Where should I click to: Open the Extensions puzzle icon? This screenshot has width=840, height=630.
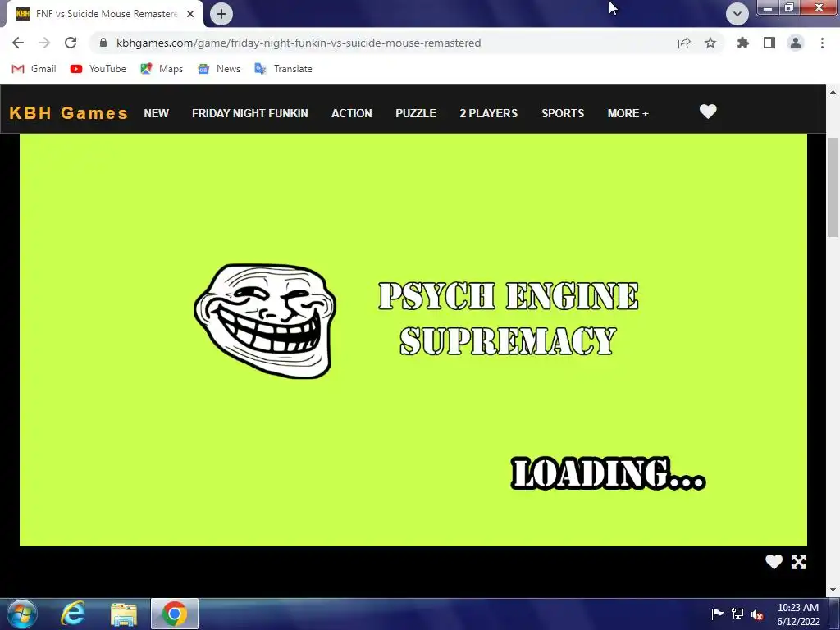pyautogui.click(x=743, y=43)
